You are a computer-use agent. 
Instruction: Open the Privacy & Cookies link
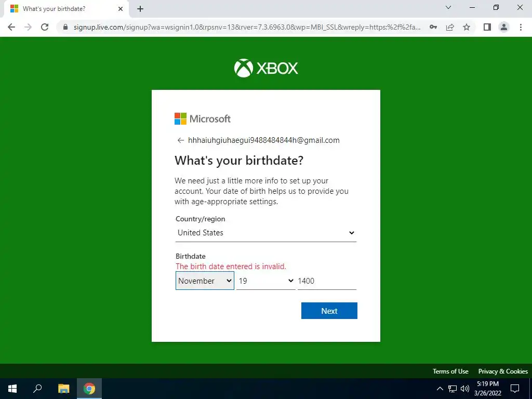point(503,371)
